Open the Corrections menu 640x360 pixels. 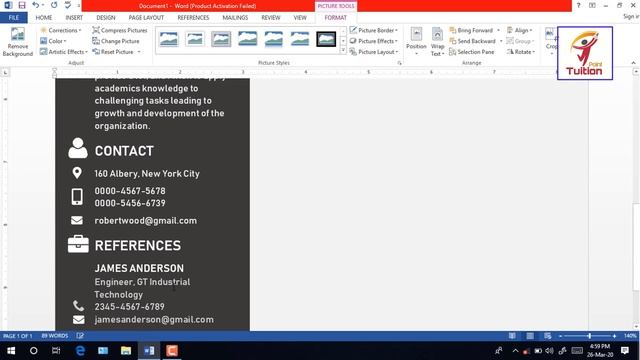click(61, 30)
